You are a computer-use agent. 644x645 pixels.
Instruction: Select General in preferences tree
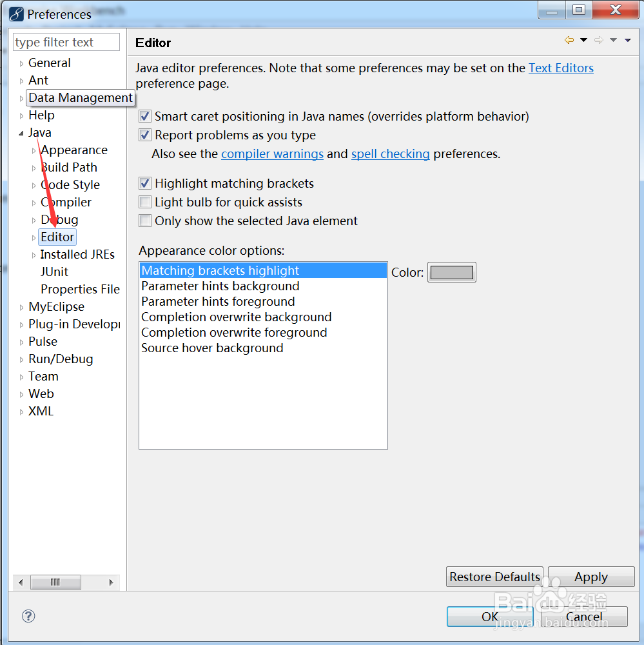pyautogui.click(x=50, y=63)
